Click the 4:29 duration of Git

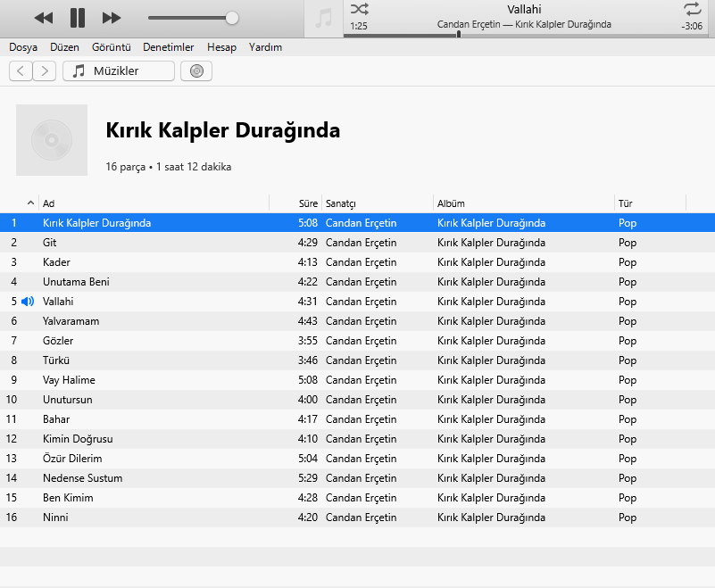point(308,243)
